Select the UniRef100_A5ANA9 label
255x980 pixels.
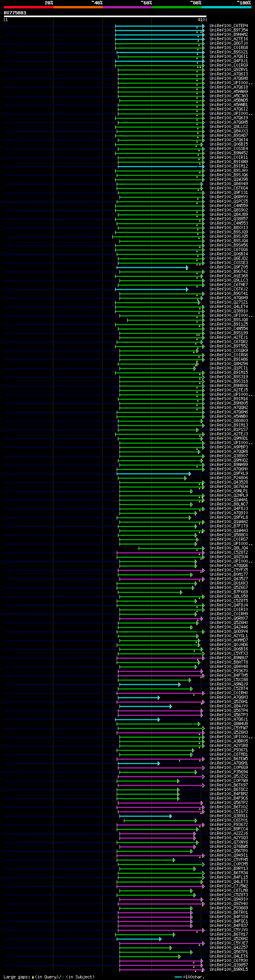(x=229, y=92)
